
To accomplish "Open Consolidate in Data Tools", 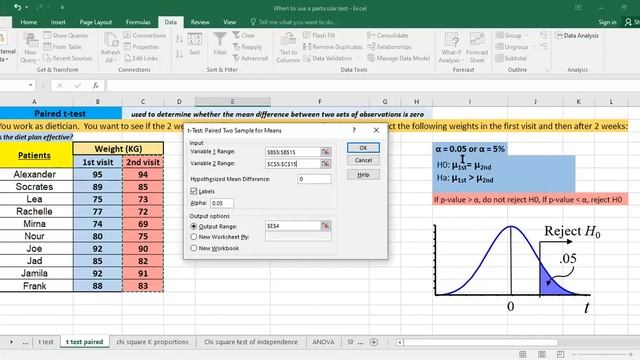I will 388,36.
